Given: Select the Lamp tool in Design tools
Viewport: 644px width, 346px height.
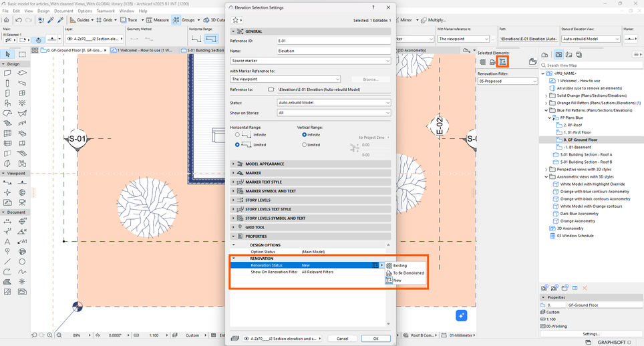Looking at the screenshot, I should point(22,103).
